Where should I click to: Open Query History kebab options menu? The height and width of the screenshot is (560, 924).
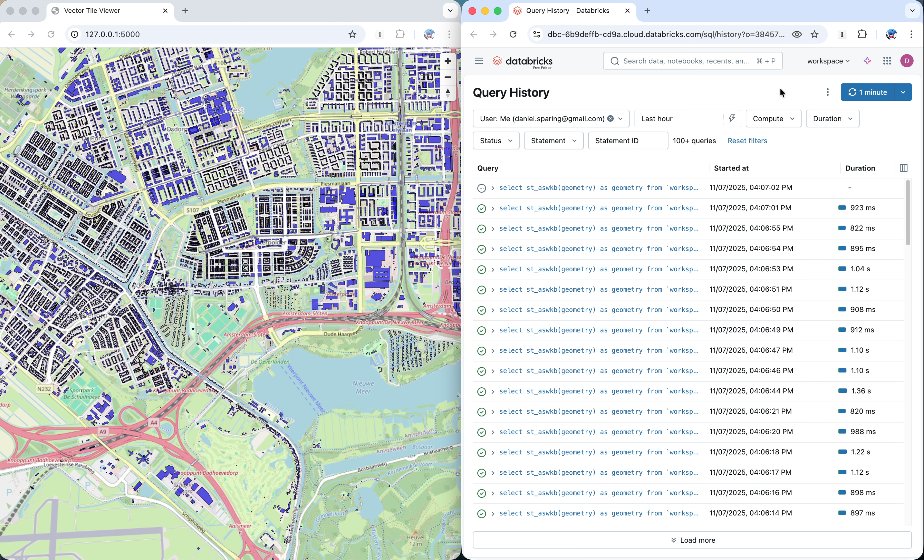pos(827,92)
